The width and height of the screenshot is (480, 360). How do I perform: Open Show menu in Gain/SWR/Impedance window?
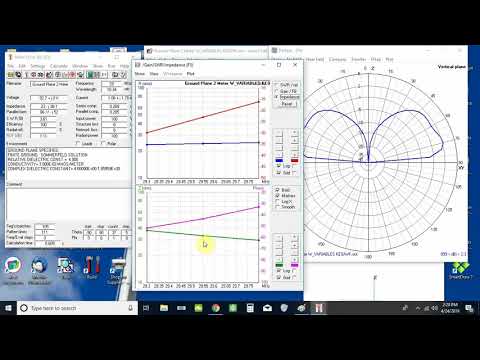pos(140,74)
